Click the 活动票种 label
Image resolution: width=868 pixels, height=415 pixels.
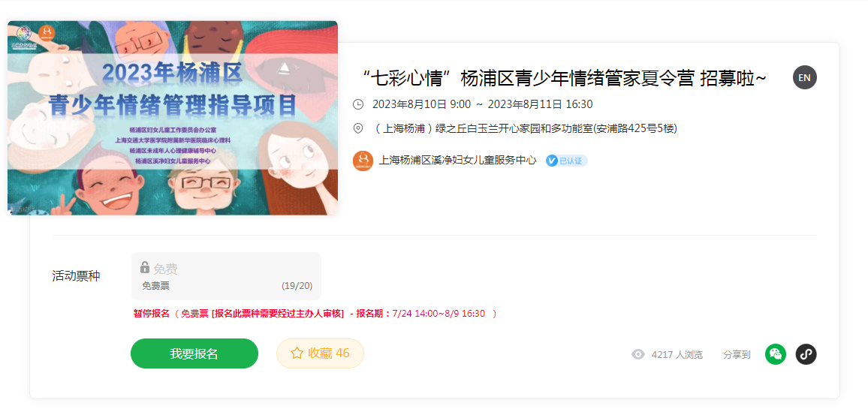click(76, 276)
